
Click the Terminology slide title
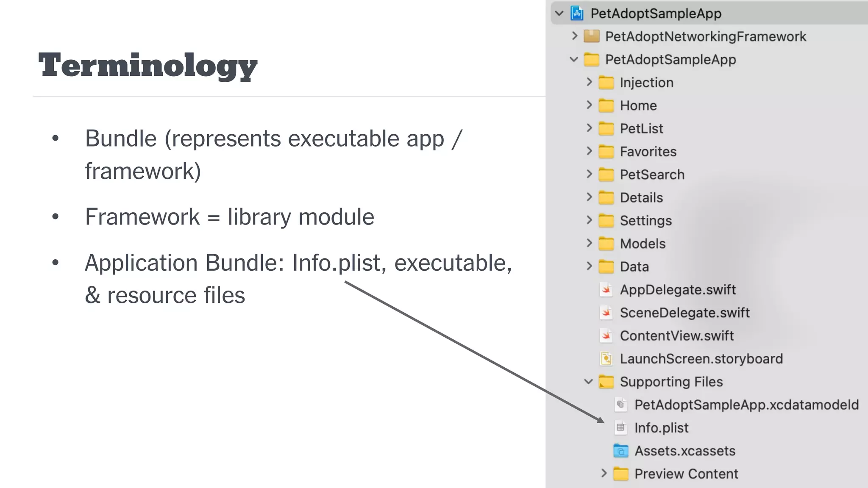[148, 66]
